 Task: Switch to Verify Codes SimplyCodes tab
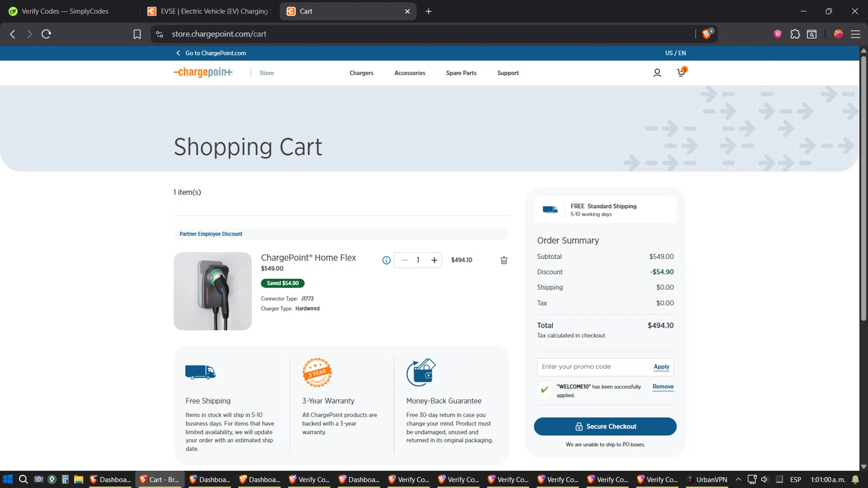pyautogui.click(x=69, y=11)
